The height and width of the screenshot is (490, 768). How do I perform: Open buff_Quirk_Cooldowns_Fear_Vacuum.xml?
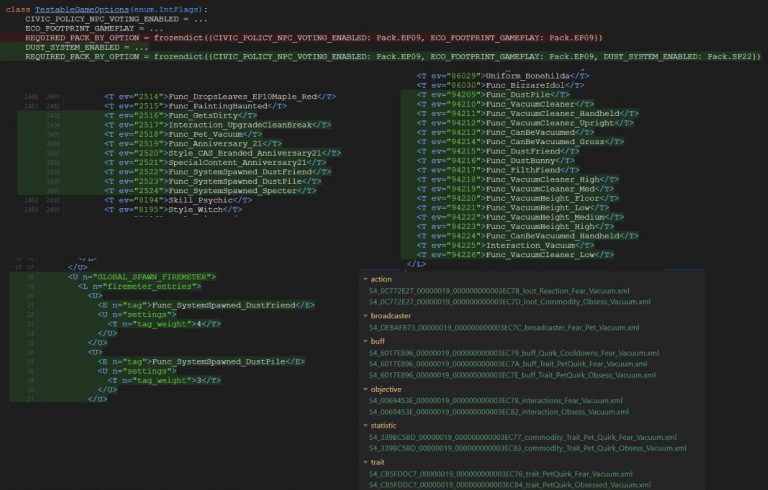click(514, 353)
